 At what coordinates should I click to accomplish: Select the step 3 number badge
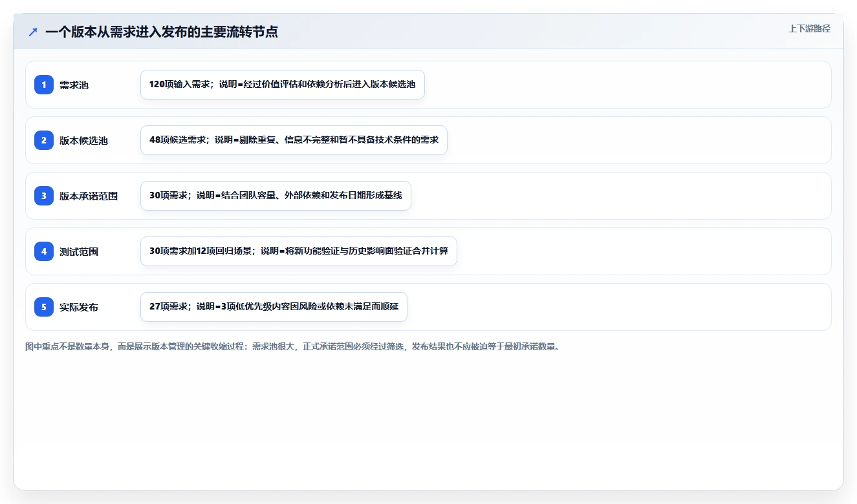(44, 196)
